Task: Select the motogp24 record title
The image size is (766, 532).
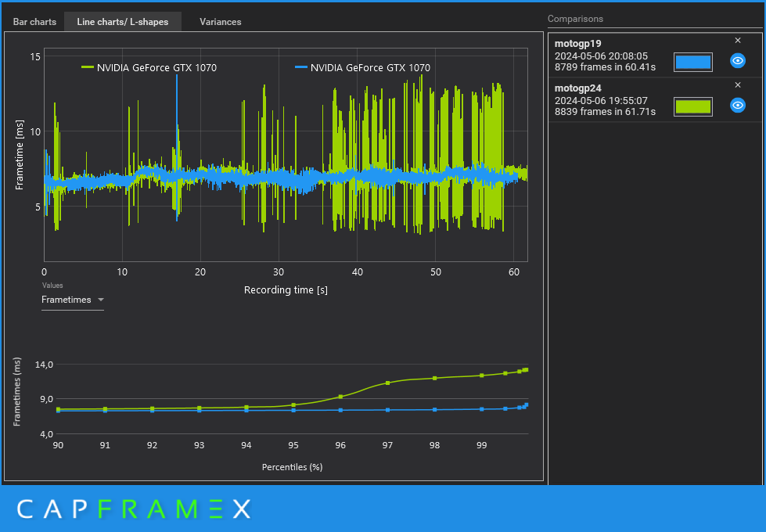Action: 577,88
